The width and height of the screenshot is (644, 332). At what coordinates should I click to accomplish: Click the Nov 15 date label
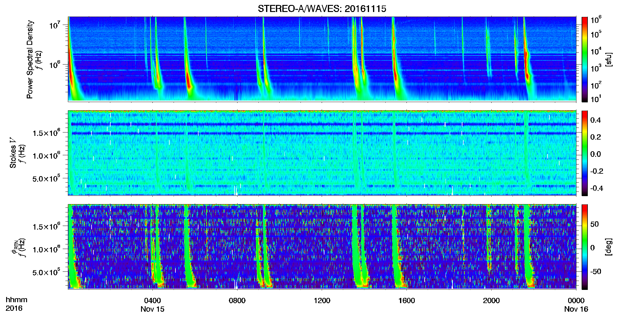click(x=152, y=309)
